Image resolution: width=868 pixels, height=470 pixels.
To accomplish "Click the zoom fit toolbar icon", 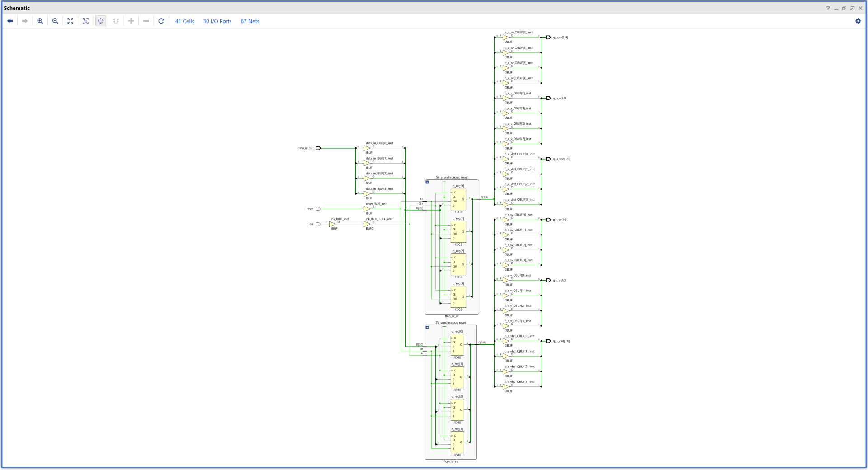I will [x=71, y=21].
